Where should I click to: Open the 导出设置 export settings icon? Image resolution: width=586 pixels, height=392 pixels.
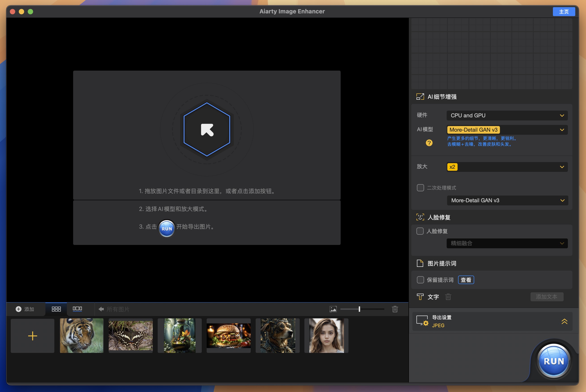423,321
